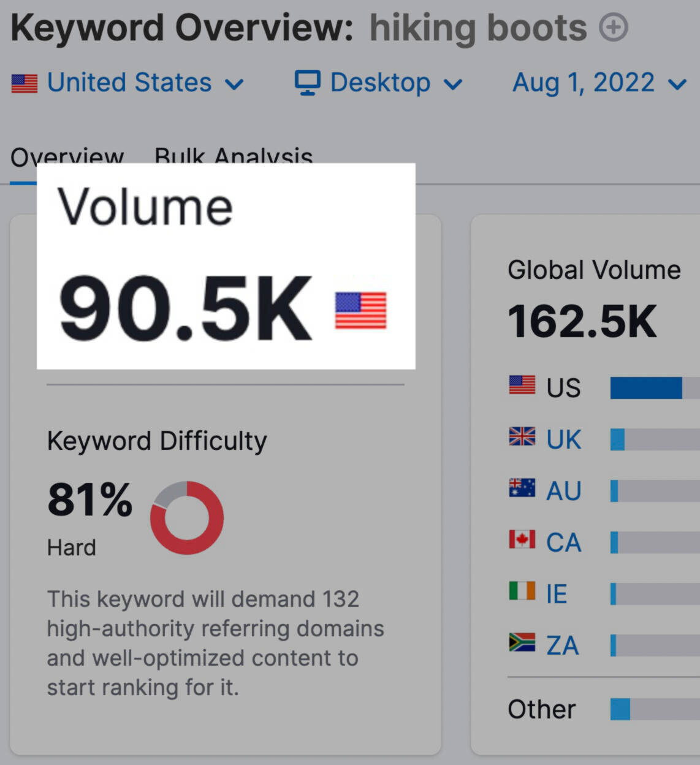This screenshot has height=765, width=700.
Task: Click the Ireland flag icon
Action: [x=522, y=591]
